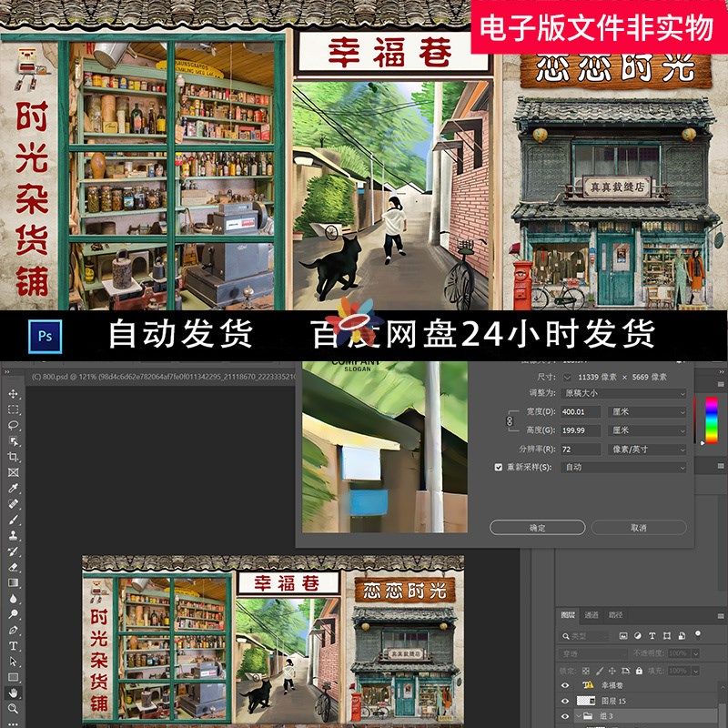728x728 pixels.
Task: Open the 路径 paths tab
Action: point(616,615)
